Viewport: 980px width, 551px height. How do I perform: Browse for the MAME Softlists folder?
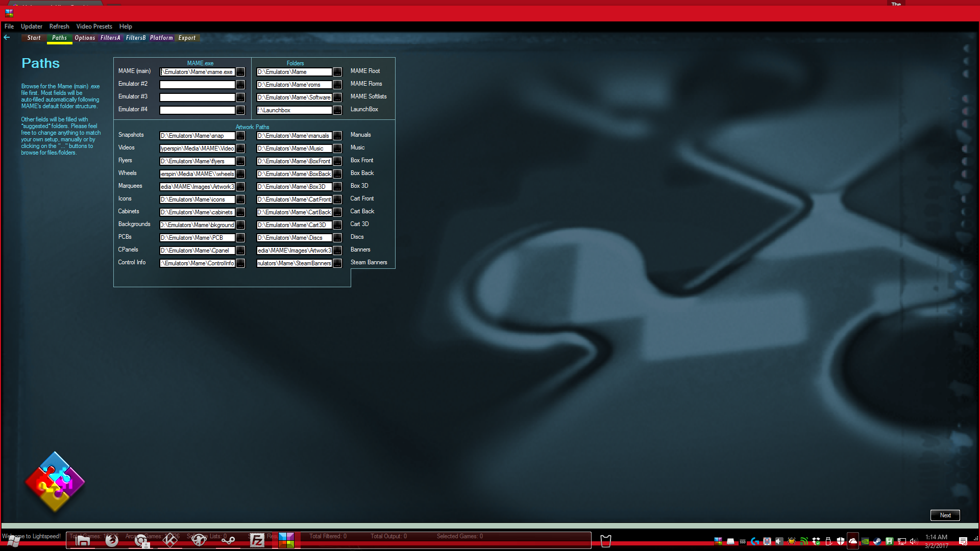click(337, 97)
